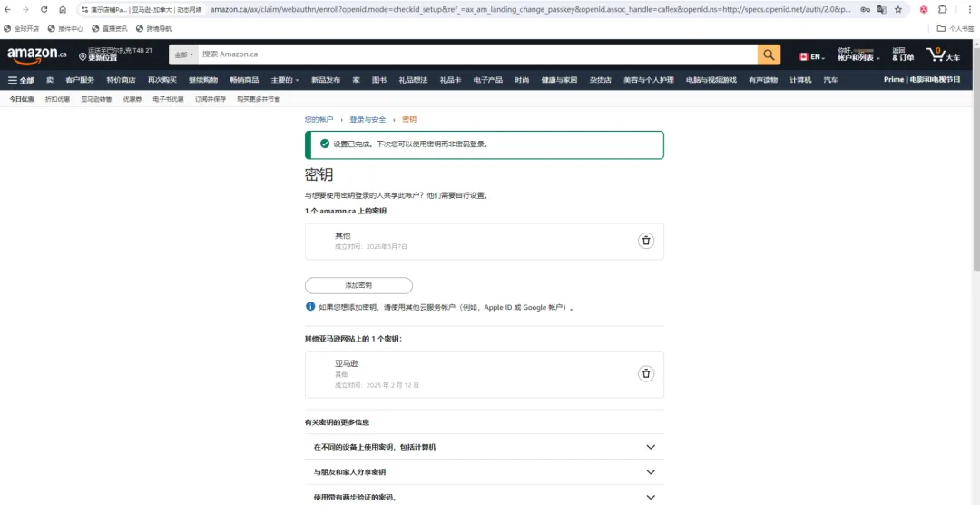The image size is (980, 505).
Task: Open the 全部 hamburger menu
Action: [21, 80]
